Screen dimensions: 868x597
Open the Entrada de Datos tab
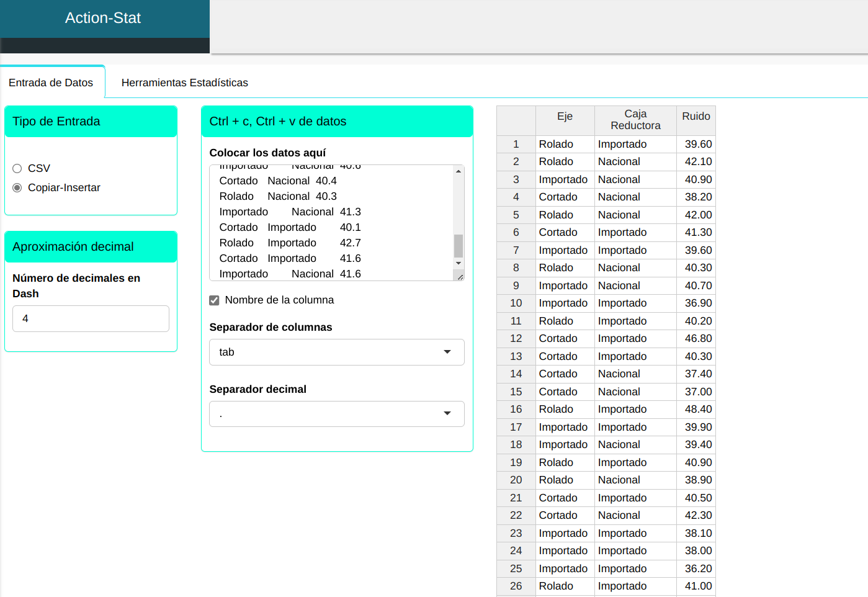point(51,83)
